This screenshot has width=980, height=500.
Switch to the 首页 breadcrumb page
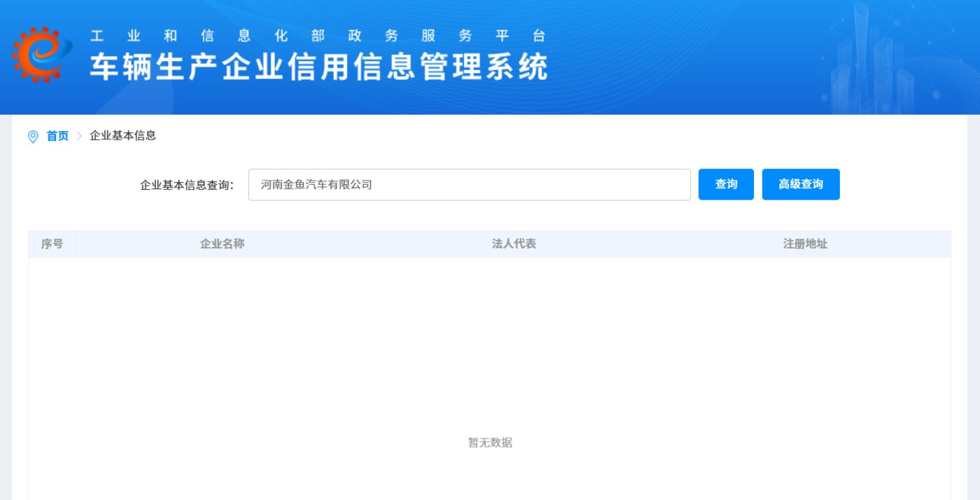tap(57, 136)
